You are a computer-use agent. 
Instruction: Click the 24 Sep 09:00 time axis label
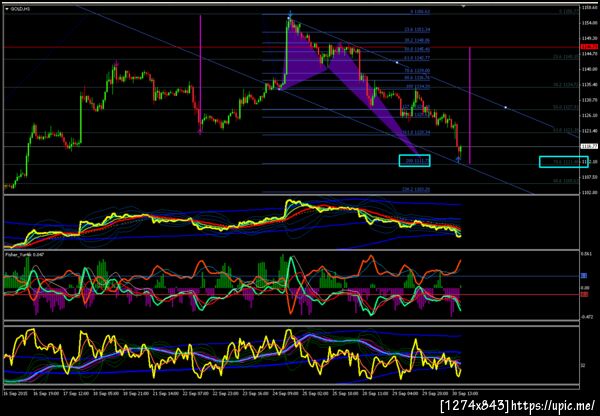285,393
